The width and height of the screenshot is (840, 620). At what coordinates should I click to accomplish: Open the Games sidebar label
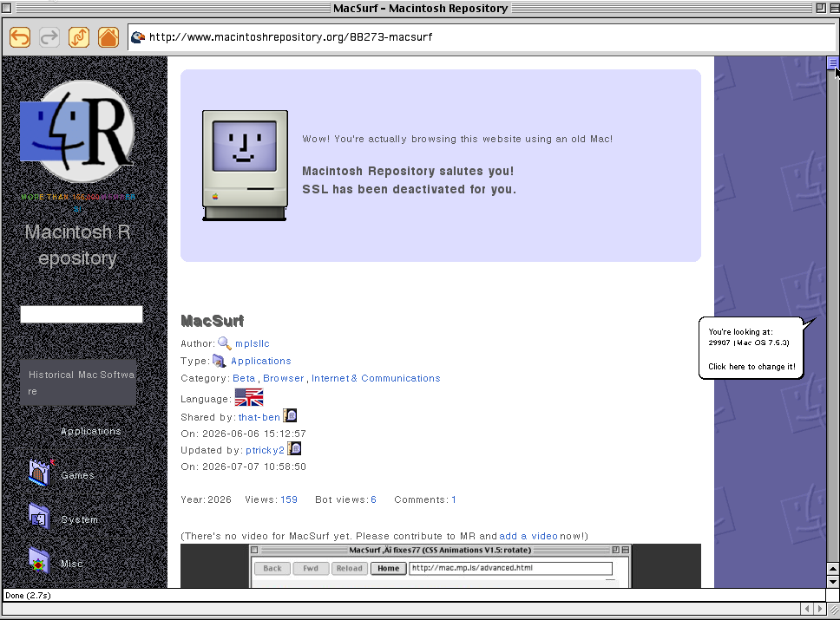78,475
